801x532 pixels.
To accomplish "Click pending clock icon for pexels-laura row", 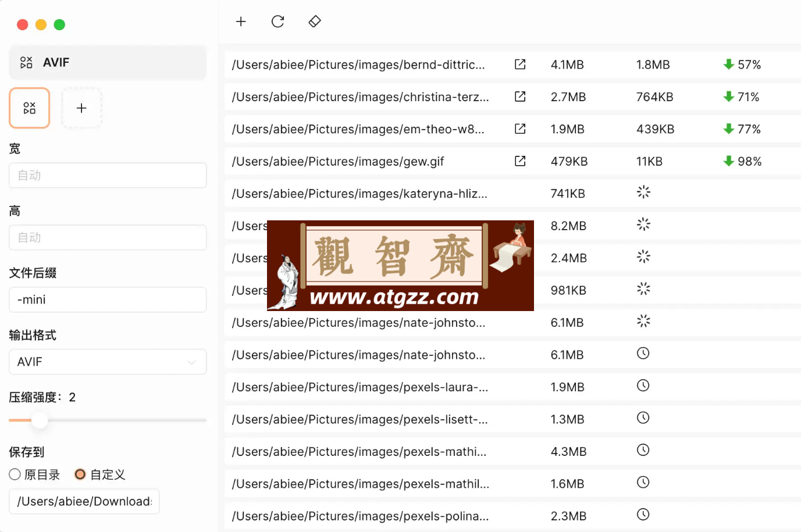I will point(643,385).
